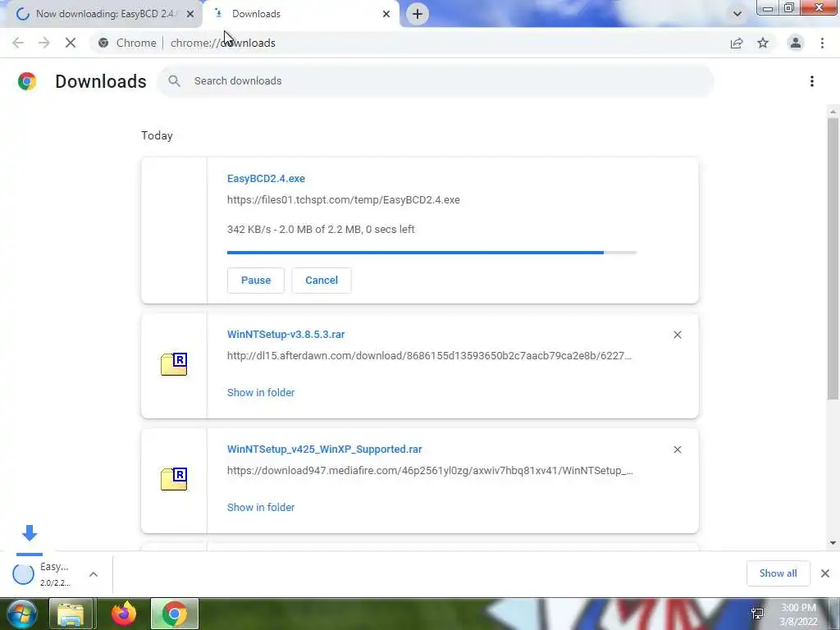This screenshot has width=840, height=630.
Task: Click the page vertical scrollbar thumb
Action: [833, 258]
